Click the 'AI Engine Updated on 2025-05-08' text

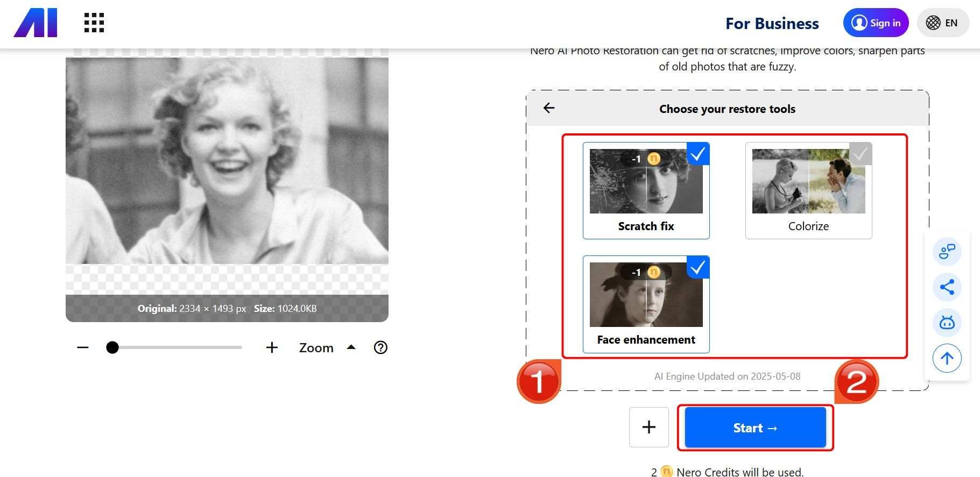point(727,376)
